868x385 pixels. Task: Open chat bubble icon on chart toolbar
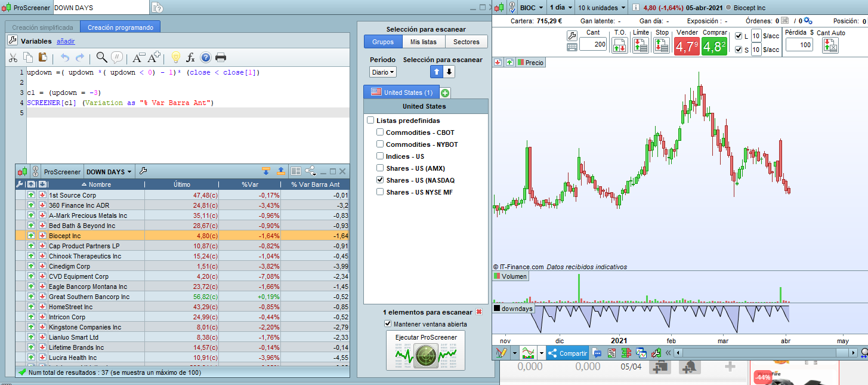597,353
